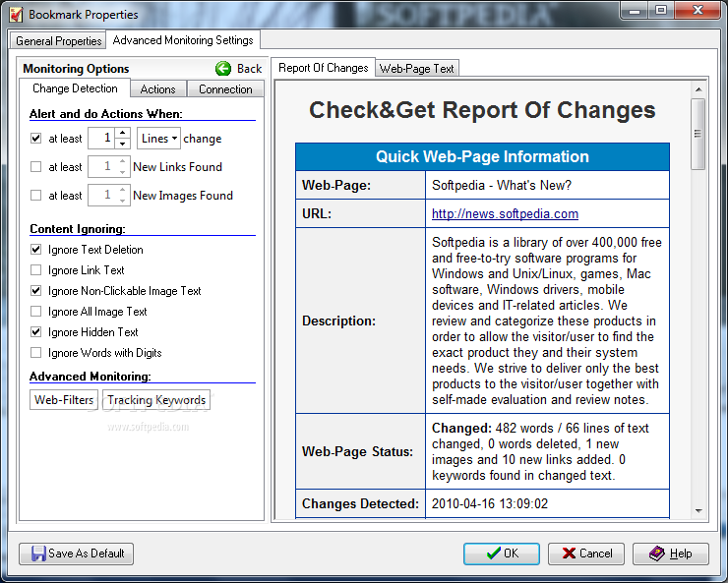Viewport: 728px width, 583px height.
Task: Close the Bookmark Properties window
Action: [x=698, y=10]
